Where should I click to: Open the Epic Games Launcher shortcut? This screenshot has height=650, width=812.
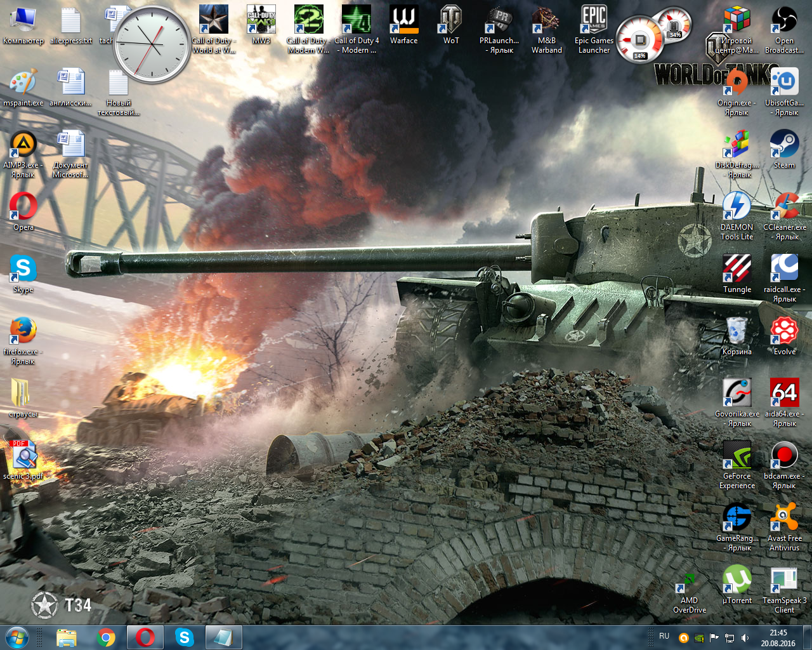tap(594, 29)
